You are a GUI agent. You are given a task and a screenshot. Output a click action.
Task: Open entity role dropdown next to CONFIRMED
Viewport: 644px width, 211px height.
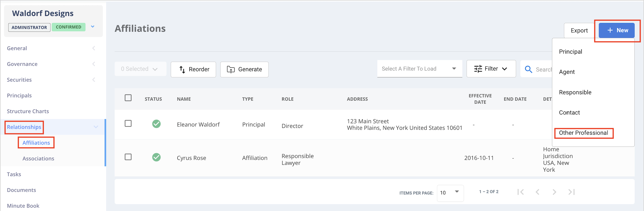pyautogui.click(x=93, y=27)
